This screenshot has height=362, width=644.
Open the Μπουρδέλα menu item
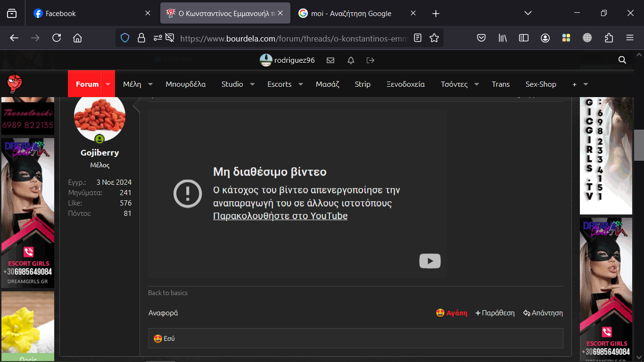(x=186, y=84)
